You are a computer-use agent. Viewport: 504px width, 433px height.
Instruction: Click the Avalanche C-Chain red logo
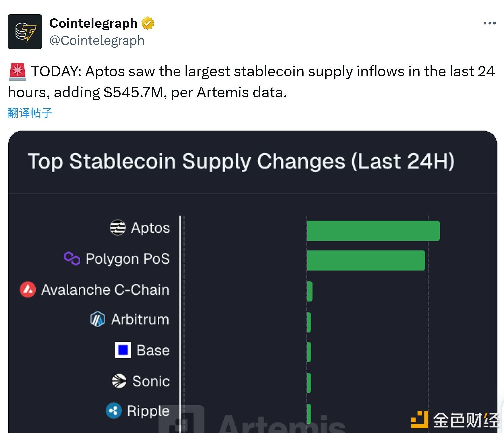[28, 289]
